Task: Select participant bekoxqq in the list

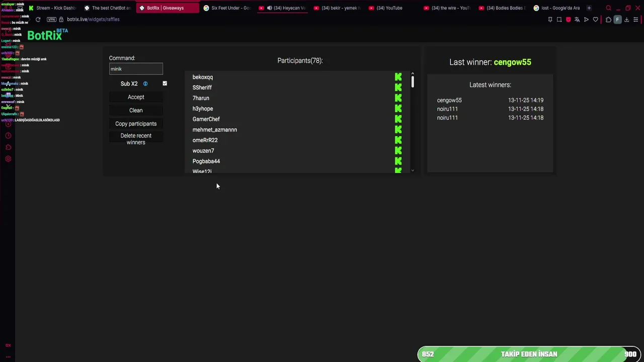Action: [202, 77]
